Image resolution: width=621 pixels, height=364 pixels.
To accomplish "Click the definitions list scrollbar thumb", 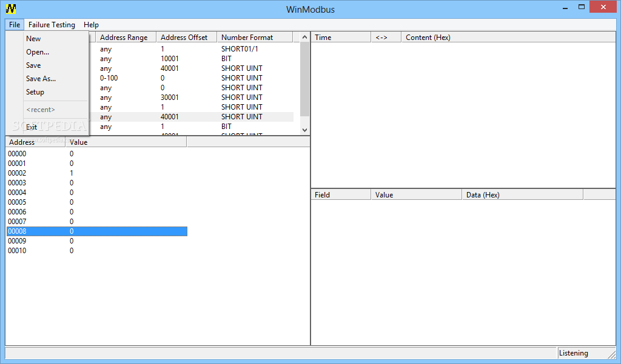I will click(304, 79).
